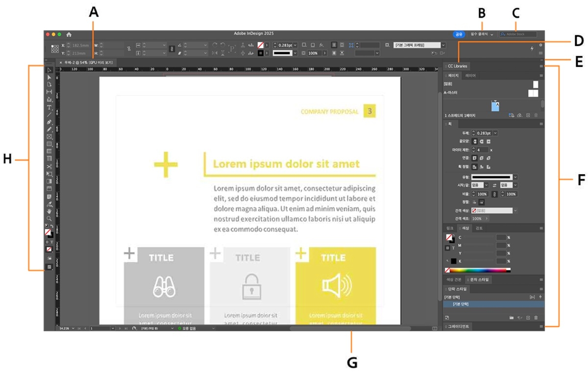588x372 pixels.
Task: Switch to the 레이어 tab
Action: tap(470, 75)
